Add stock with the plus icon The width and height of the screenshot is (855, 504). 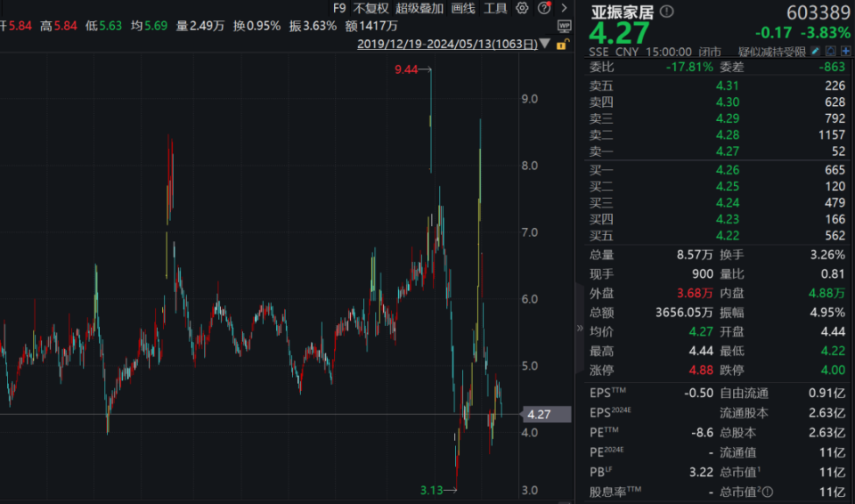(x=846, y=52)
